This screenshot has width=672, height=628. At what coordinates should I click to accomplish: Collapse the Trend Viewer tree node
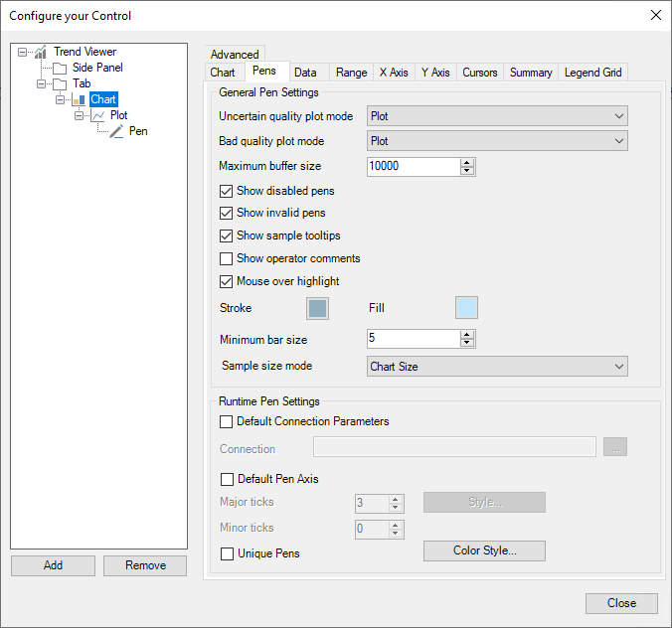click(22, 53)
